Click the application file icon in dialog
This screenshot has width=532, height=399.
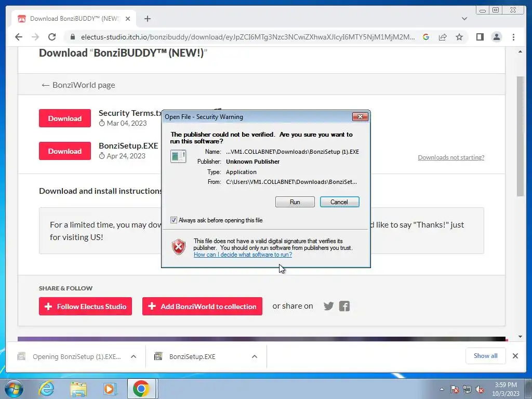[178, 156]
